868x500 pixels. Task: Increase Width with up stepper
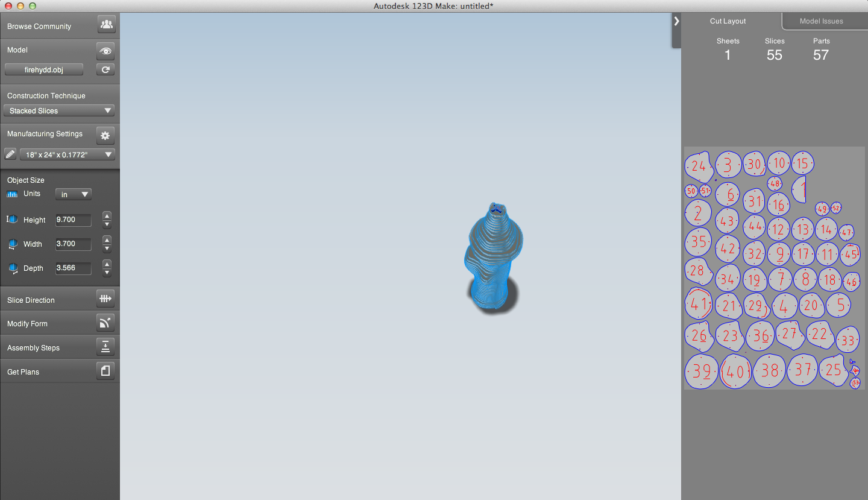click(107, 239)
